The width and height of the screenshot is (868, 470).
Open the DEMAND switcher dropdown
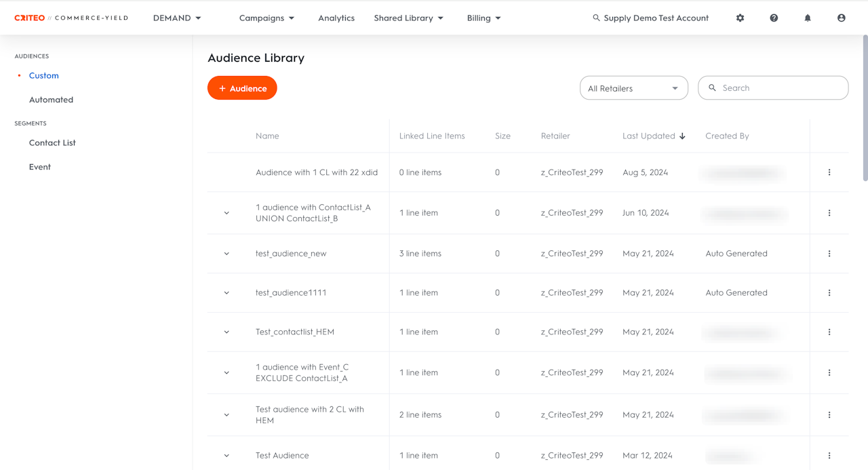[177, 18]
